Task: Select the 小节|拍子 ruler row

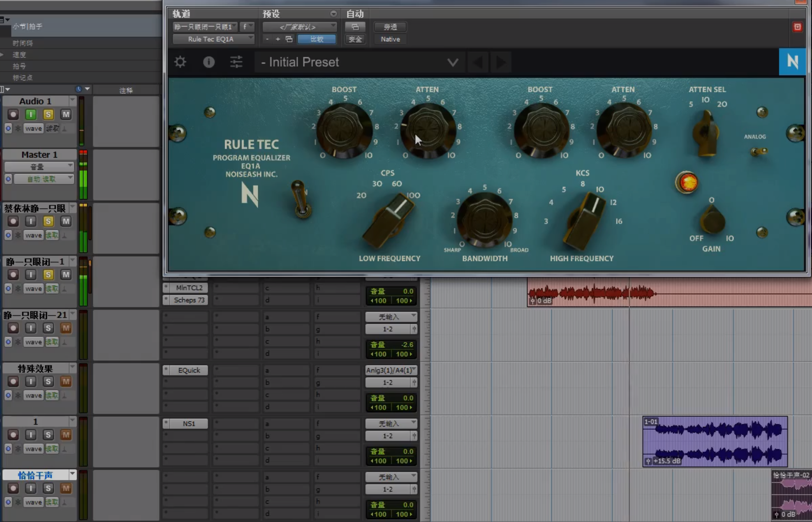Action: pos(27,26)
